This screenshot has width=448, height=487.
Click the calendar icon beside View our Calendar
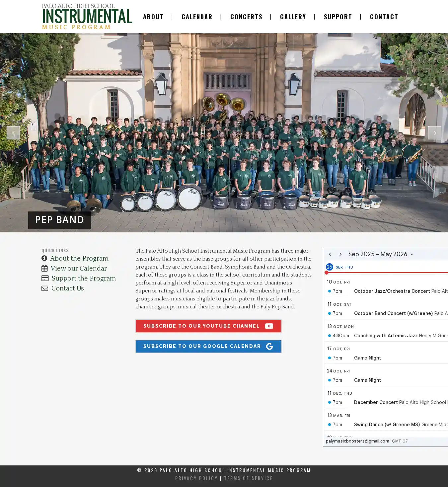pos(44,268)
